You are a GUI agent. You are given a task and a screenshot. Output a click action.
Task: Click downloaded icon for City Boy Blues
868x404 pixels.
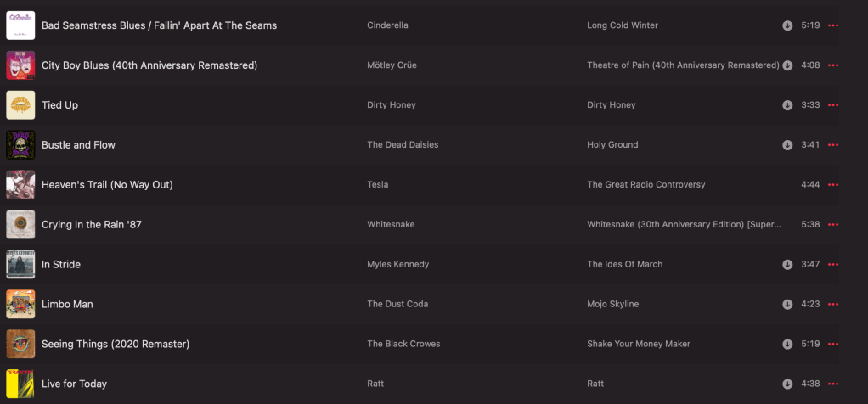787,65
